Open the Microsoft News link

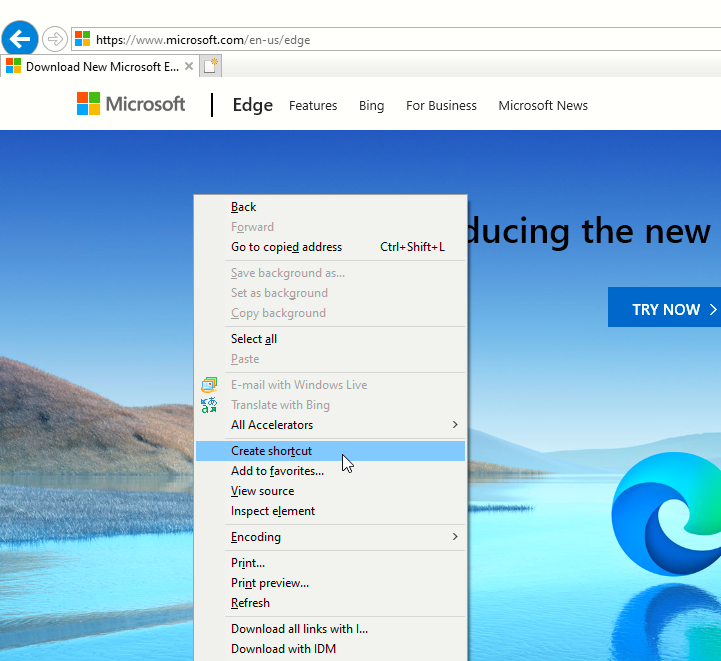click(x=543, y=105)
